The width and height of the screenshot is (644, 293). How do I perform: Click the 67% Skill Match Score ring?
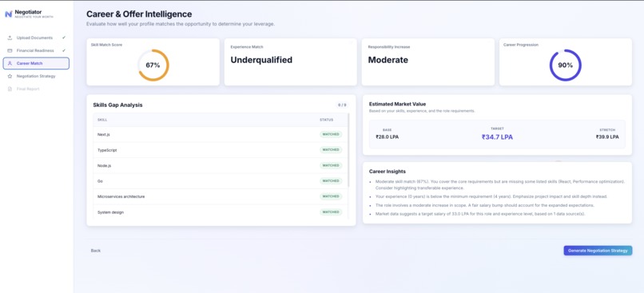tap(153, 65)
